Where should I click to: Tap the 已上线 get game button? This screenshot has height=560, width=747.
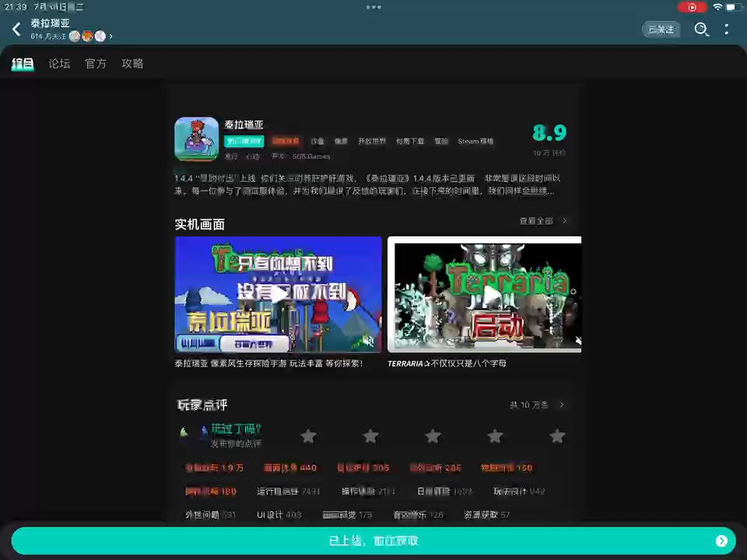click(x=373, y=541)
